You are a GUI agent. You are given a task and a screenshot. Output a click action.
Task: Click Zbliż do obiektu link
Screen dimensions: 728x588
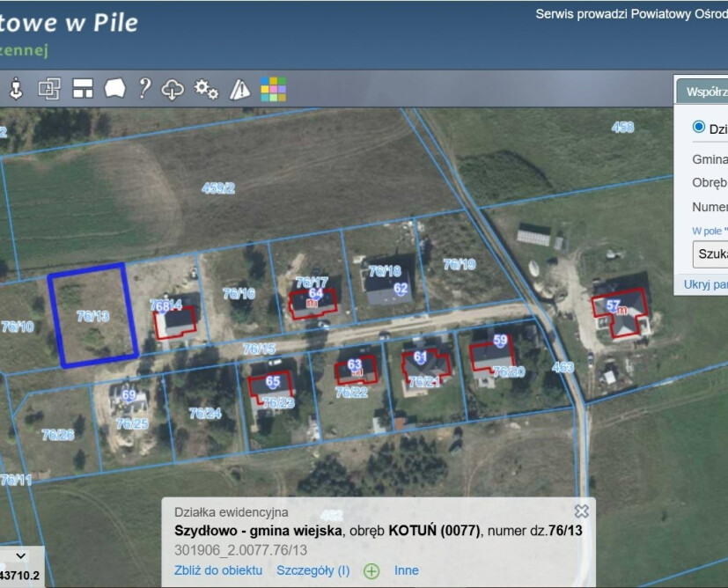tap(218, 570)
